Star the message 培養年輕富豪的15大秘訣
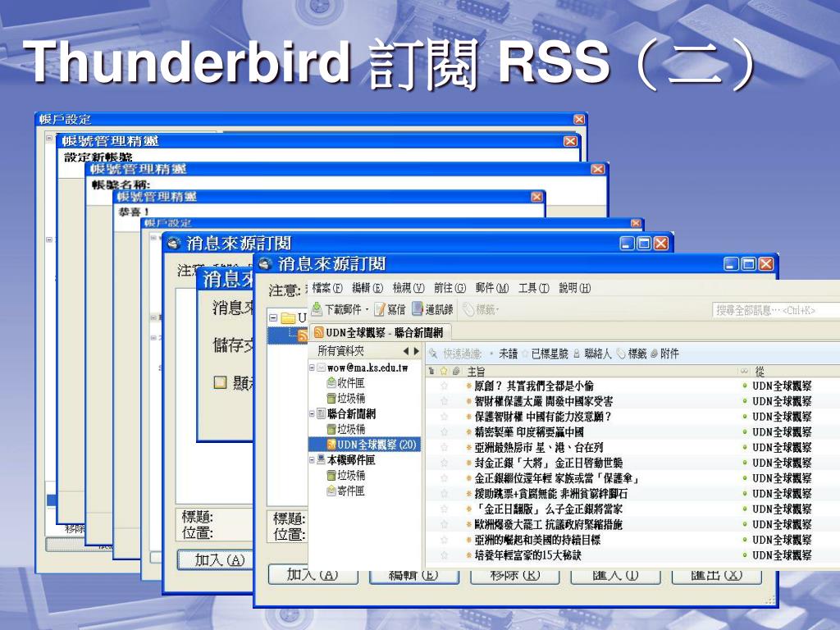This screenshot has height=630, width=840. pos(444,555)
